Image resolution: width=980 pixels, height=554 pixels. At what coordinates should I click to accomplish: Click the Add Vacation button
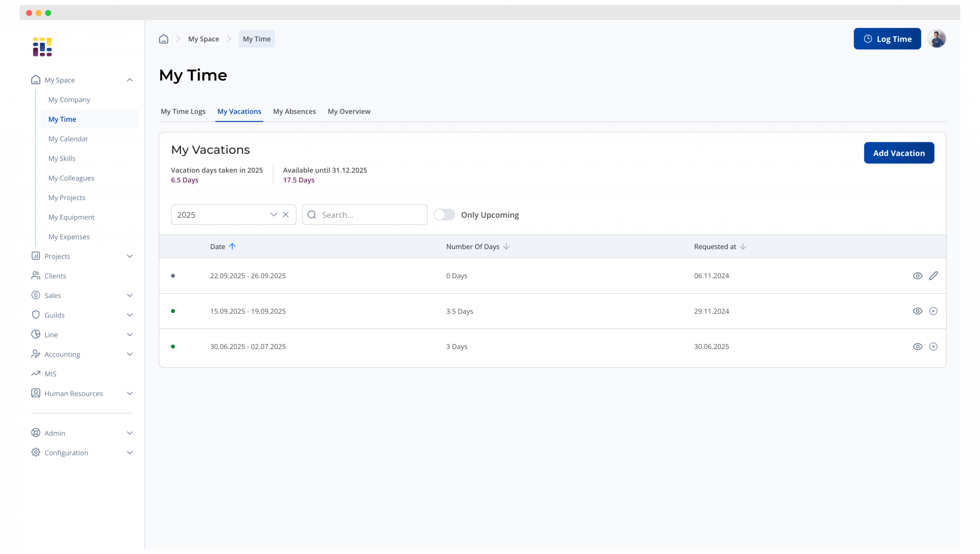pos(899,153)
